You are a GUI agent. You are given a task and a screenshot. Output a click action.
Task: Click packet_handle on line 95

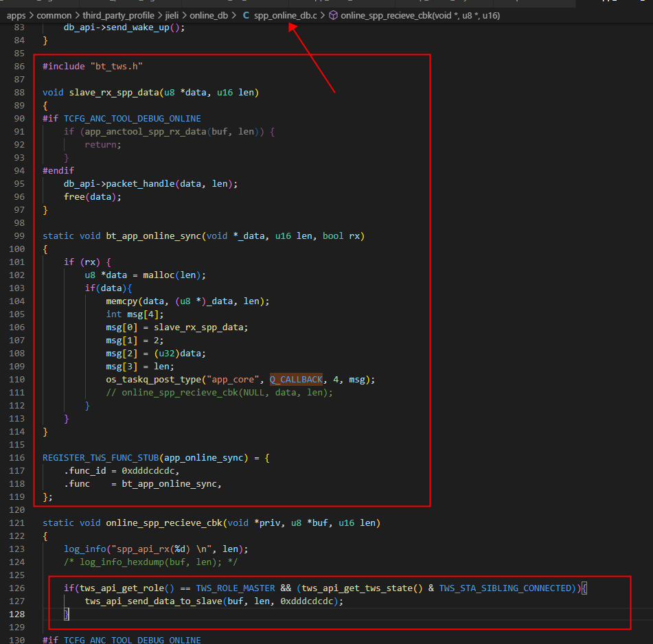pos(140,183)
